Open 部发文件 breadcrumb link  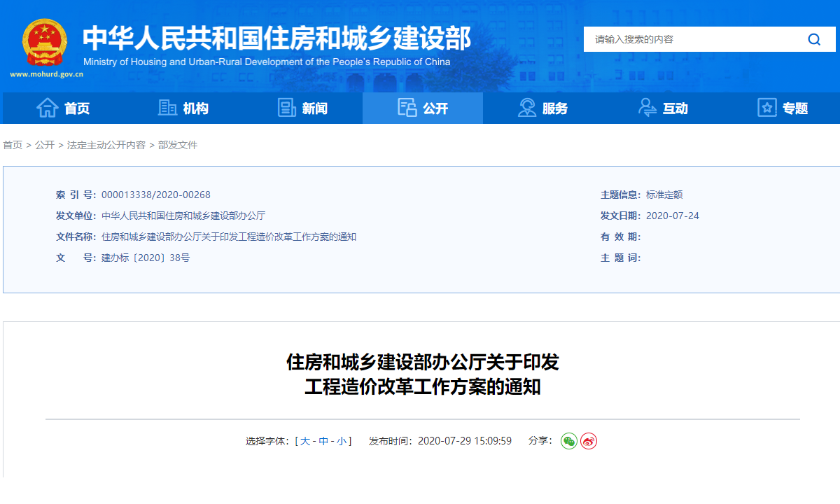click(178, 145)
